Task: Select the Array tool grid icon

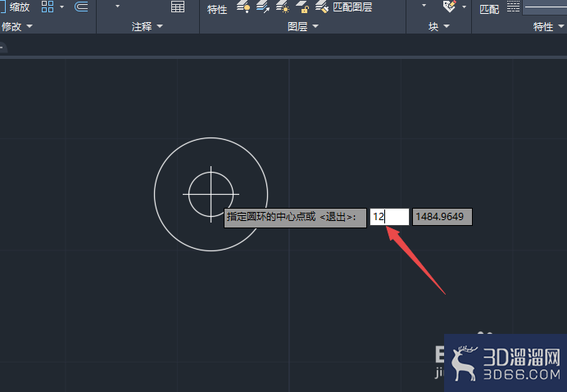Action: tap(48, 7)
